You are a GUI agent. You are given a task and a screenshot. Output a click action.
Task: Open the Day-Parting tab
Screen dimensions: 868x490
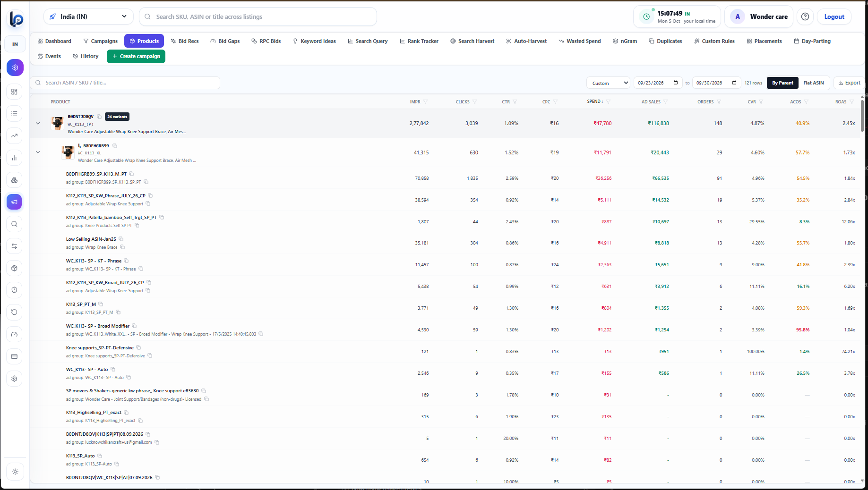(812, 41)
